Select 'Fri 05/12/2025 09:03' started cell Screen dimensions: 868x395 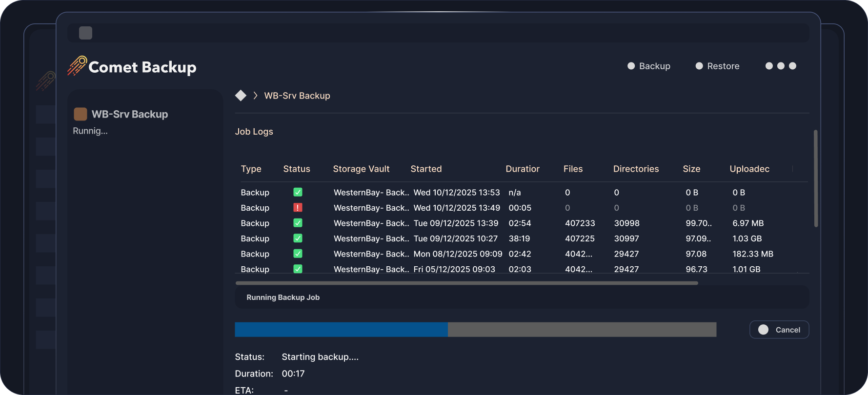coord(454,269)
